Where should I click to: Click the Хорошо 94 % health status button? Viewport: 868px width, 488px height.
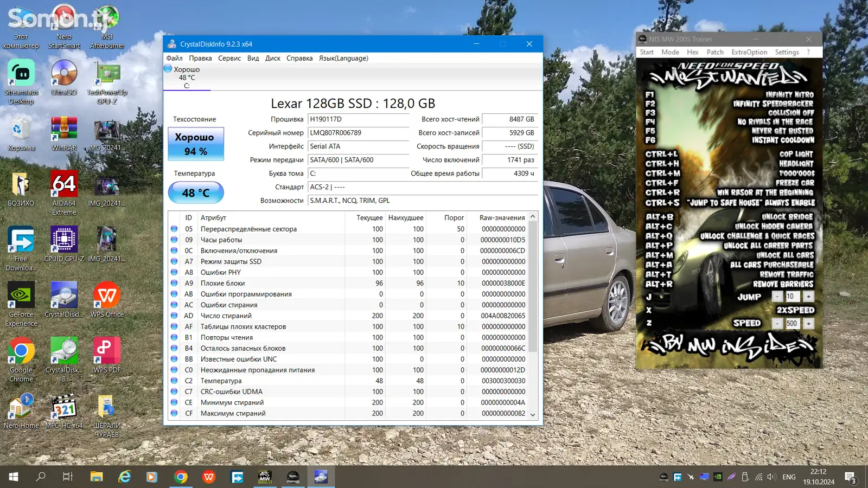(x=196, y=144)
